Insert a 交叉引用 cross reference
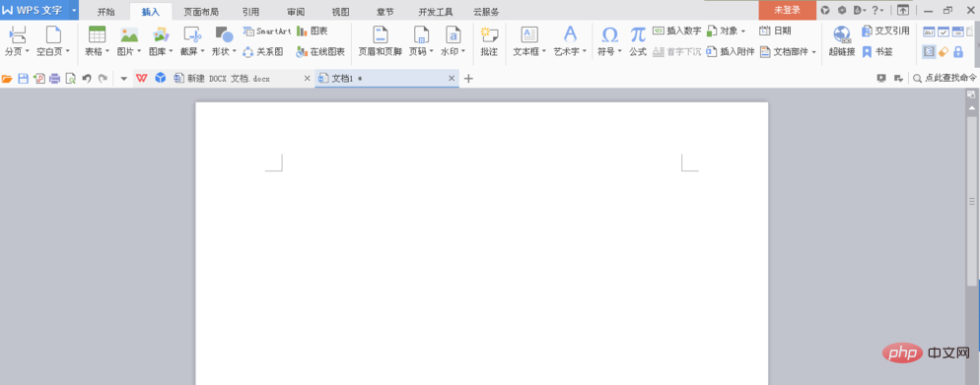This screenshot has height=385, width=980. click(885, 32)
